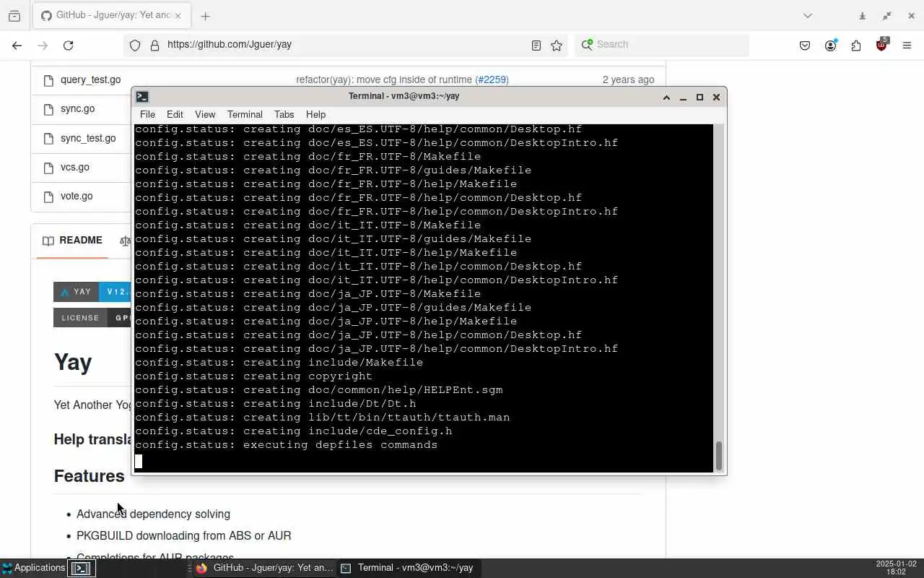Click the LICENSE badge
The width and height of the screenshot is (924, 578).
92,318
